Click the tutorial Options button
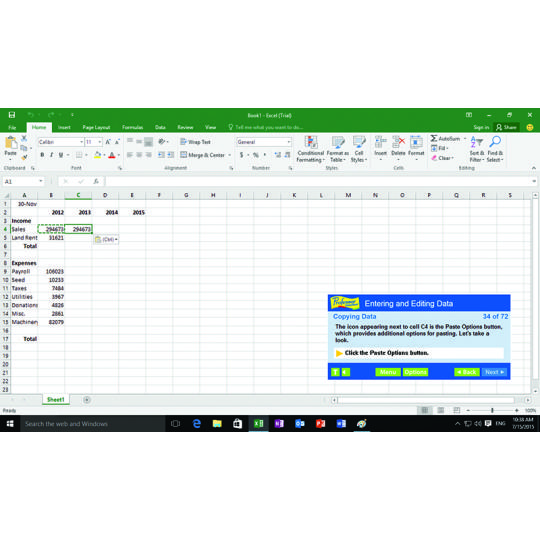 coord(415,372)
